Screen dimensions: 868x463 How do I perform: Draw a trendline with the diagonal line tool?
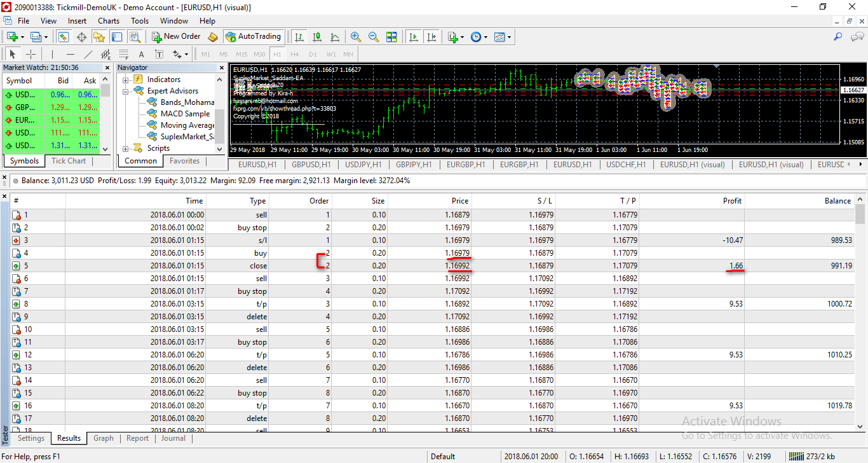click(x=88, y=54)
